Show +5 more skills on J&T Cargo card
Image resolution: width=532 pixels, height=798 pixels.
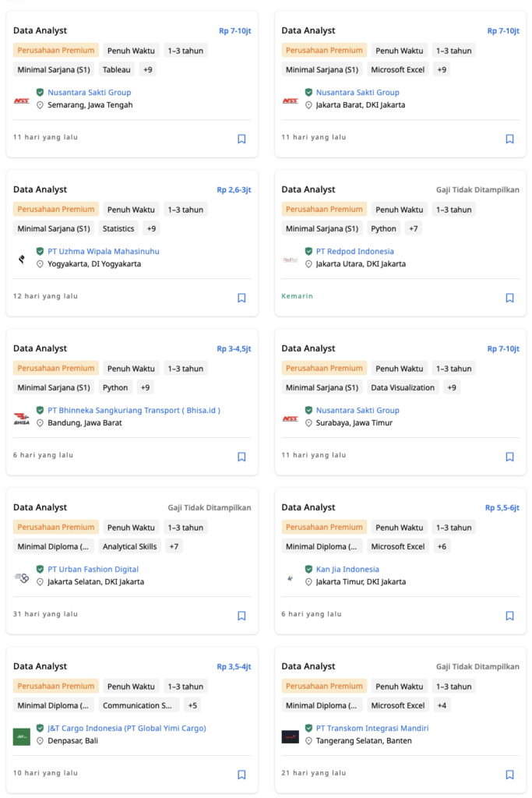pos(192,705)
